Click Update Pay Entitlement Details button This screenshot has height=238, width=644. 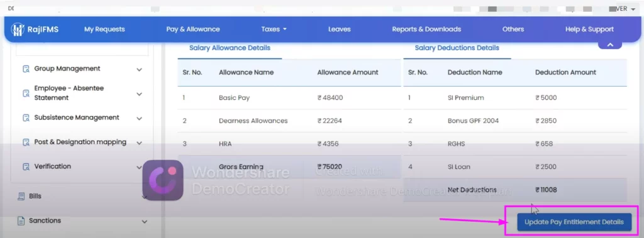pyautogui.click(x=574, y=222)
